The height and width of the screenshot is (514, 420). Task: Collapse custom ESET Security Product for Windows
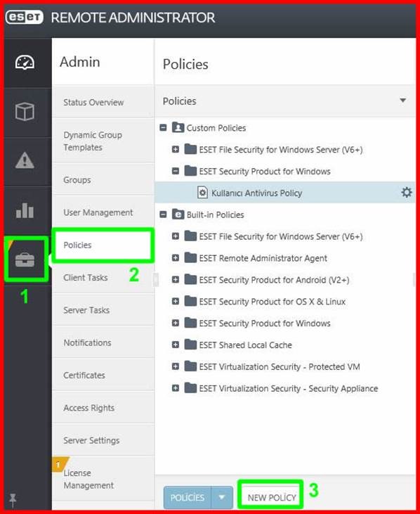tap(176, 171)
